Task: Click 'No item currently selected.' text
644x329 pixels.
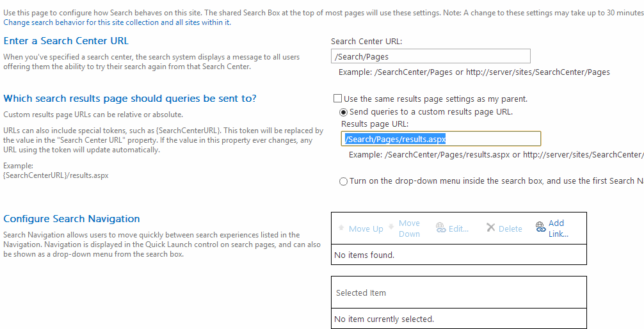Action: click(384, 319)
